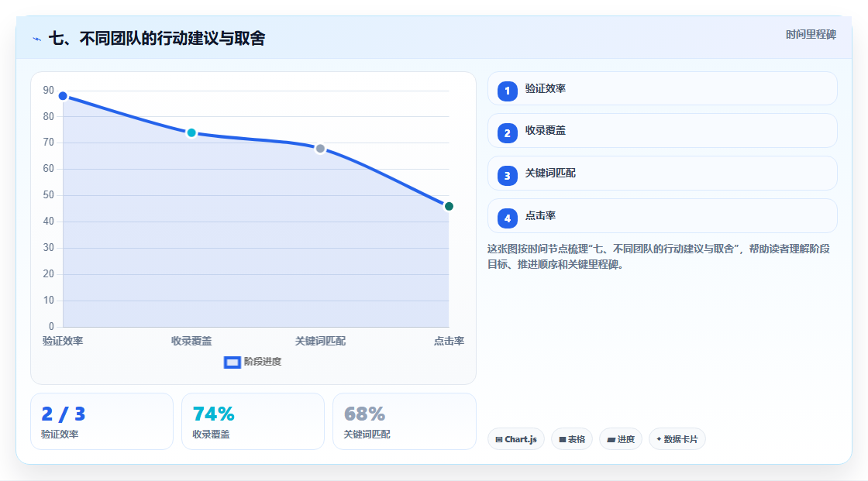Viewport: 868px width, 481px height.
Task: Click the small lightning icon beside the heading
Action: pyautogui.click(x=37, y=39)
